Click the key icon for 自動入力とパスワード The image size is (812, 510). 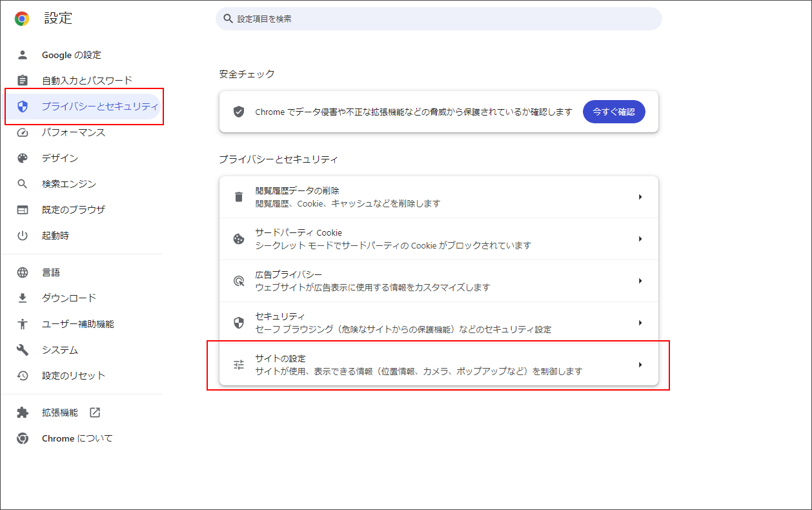tap(22, 81)
